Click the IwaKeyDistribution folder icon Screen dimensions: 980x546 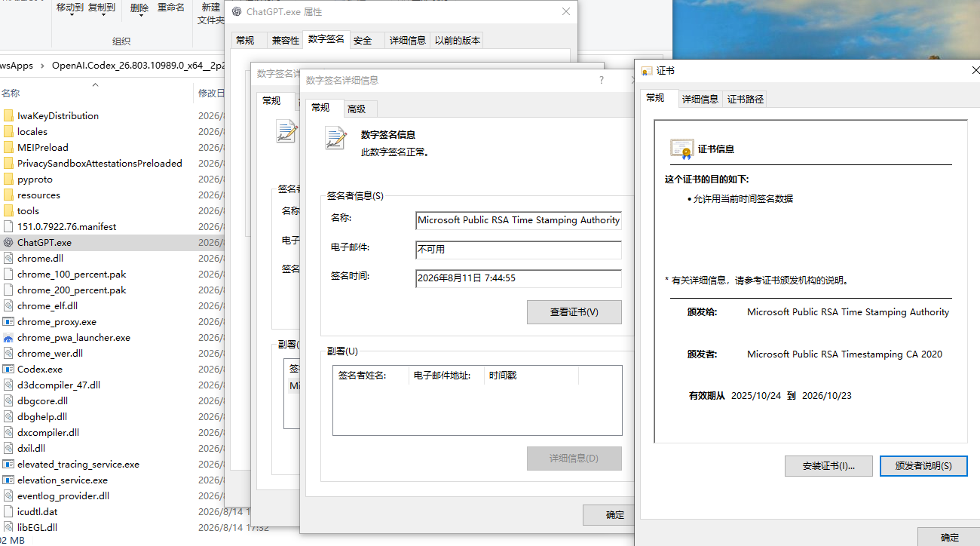click(x=8, y=115)
